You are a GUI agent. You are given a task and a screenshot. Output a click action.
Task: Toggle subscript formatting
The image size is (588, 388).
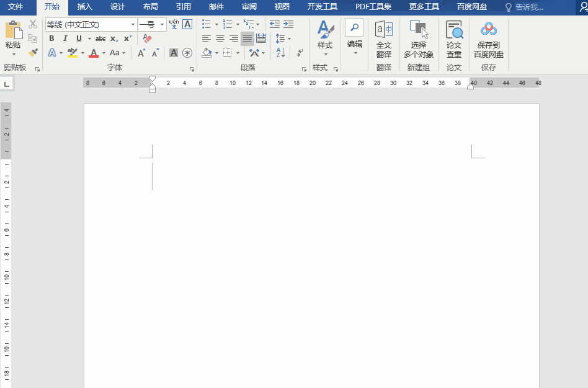coord(114,38)
